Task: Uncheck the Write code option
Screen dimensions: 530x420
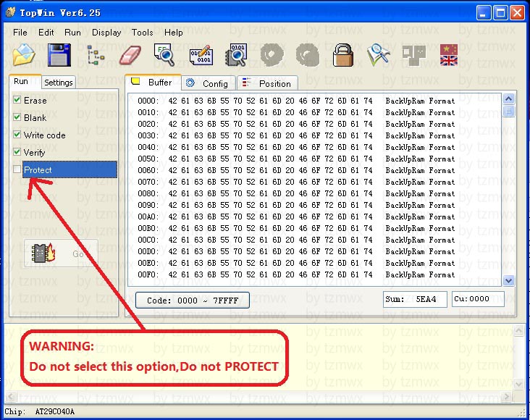Action: click(x=17, y=134)
